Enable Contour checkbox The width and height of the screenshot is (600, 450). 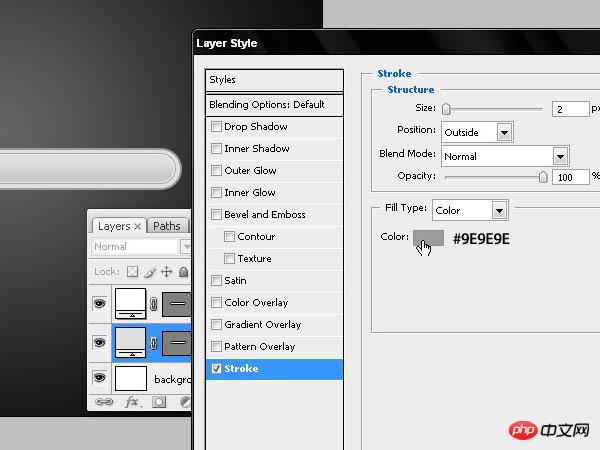(x=229, y=236)
